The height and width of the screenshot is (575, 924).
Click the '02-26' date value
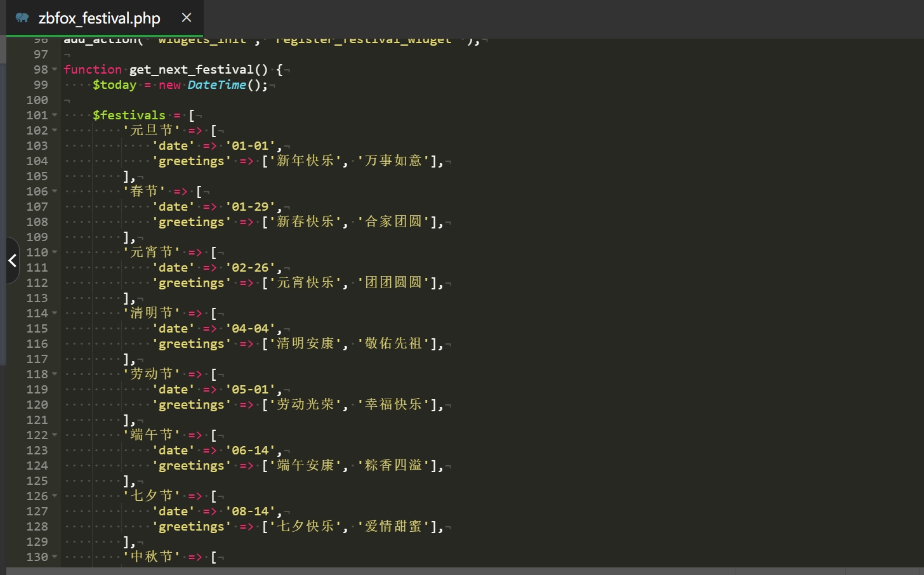coord(251,267)
